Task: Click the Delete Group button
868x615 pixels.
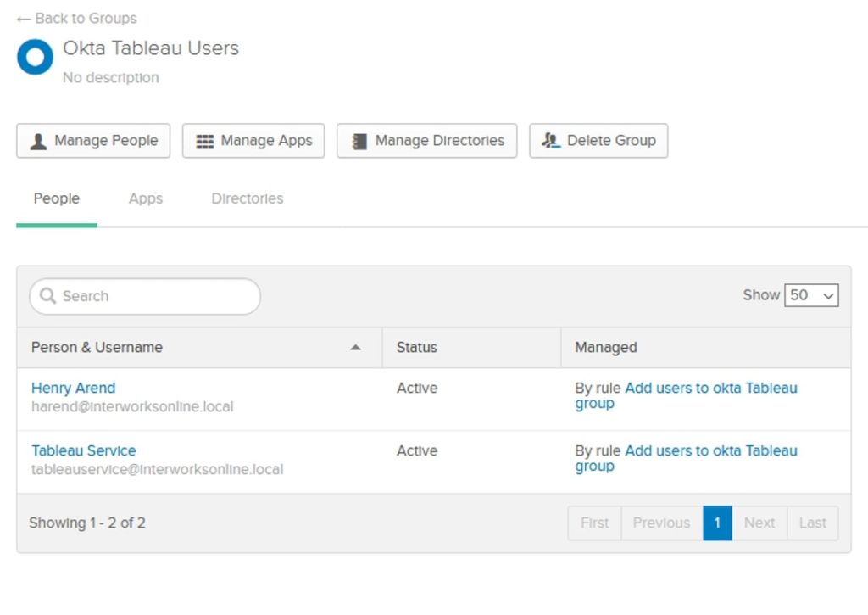Action: 598,141
